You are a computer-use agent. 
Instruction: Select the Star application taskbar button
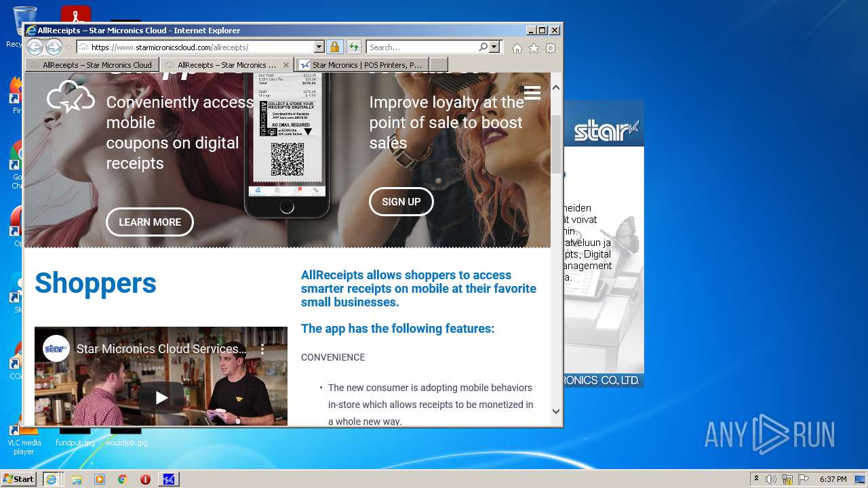(x=169, y=479)
